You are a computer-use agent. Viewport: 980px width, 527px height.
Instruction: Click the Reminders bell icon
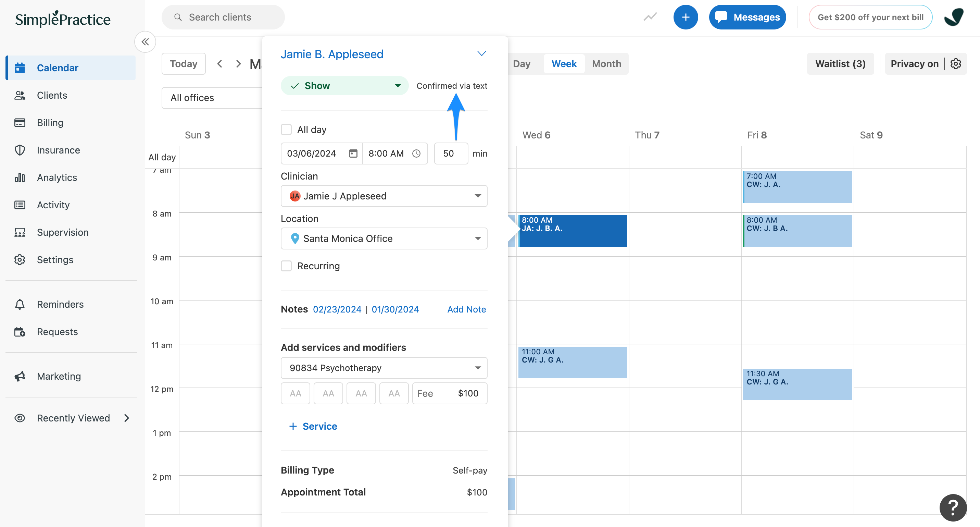[x=18, y=304]
